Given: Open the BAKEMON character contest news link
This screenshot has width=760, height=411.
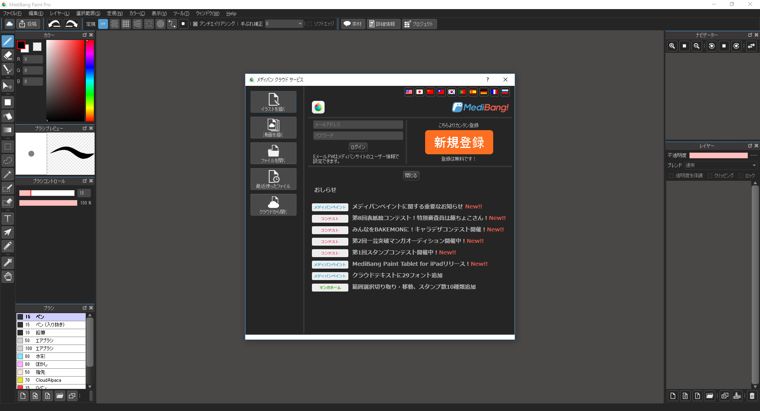Looking at the screenshot, I should 428,229.
